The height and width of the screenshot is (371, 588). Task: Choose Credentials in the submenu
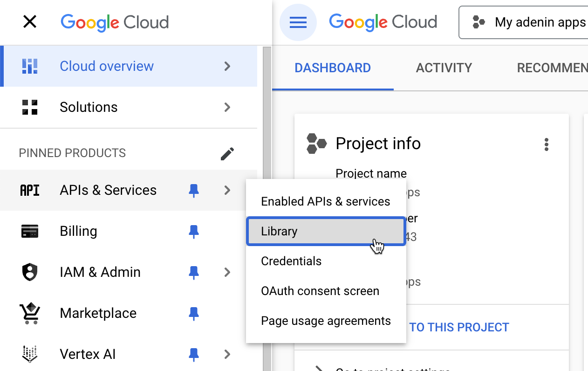pos(291,261)
